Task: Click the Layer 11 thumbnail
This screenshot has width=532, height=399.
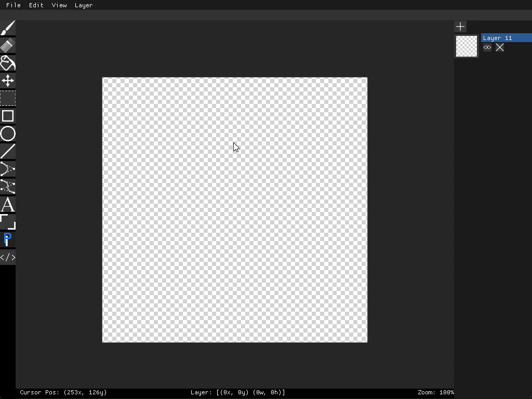Action: click(x=467, y=46)
